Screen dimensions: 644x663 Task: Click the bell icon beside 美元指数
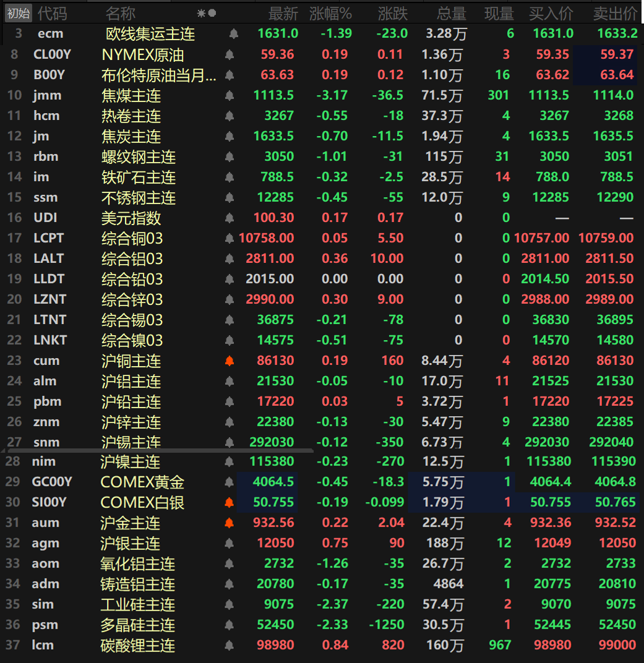(230, 218)
